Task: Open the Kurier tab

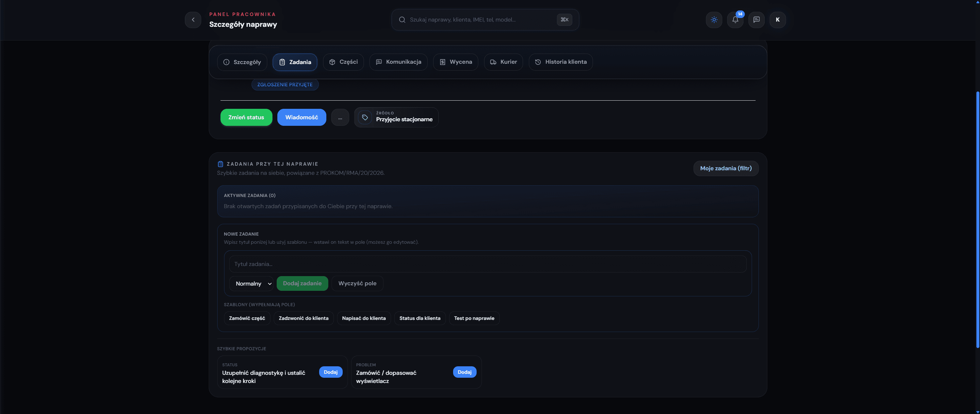Action: (x=503, y=62)
